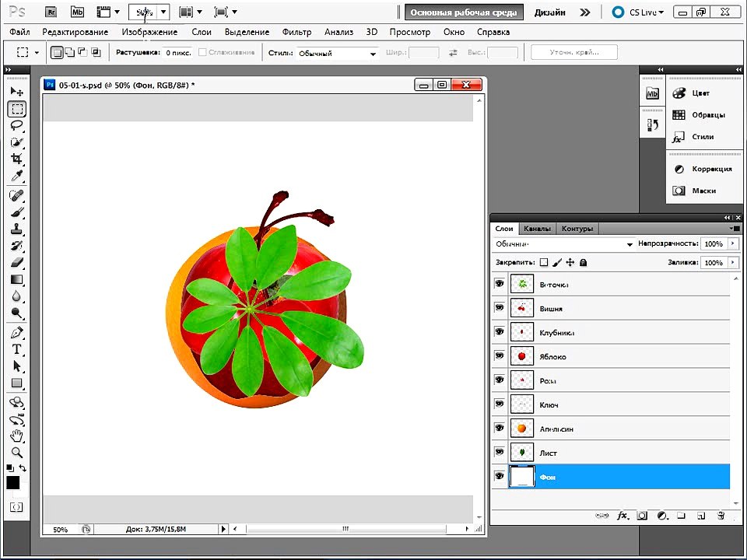747x560 pixels.
Task: Switch to the Контуры tab
Action: point(577,229)
